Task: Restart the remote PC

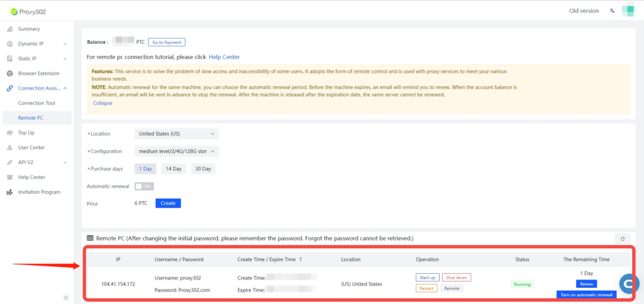Action: point(427,288)
